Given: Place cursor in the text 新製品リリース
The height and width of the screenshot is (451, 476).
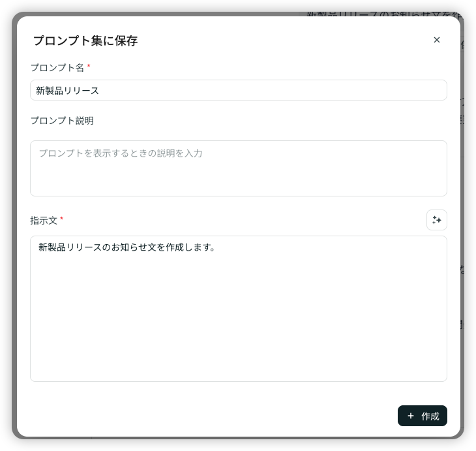Looking at the screenshot, I should 68,91.
